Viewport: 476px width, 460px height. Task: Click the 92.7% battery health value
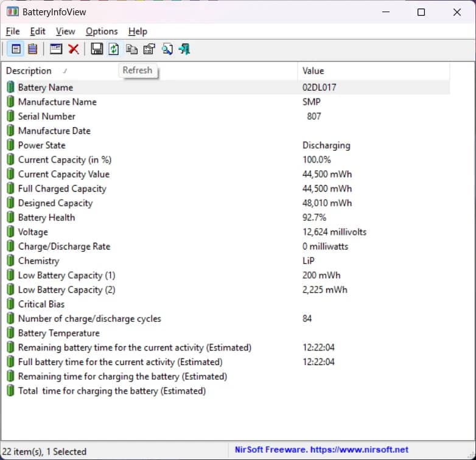point(314,217)
